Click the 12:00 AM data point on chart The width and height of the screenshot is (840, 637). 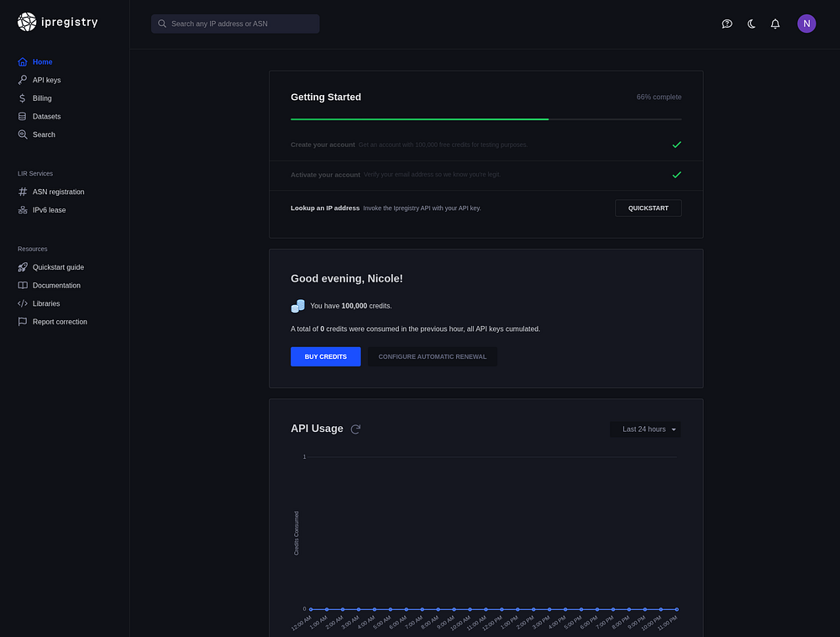pos(311,609)
